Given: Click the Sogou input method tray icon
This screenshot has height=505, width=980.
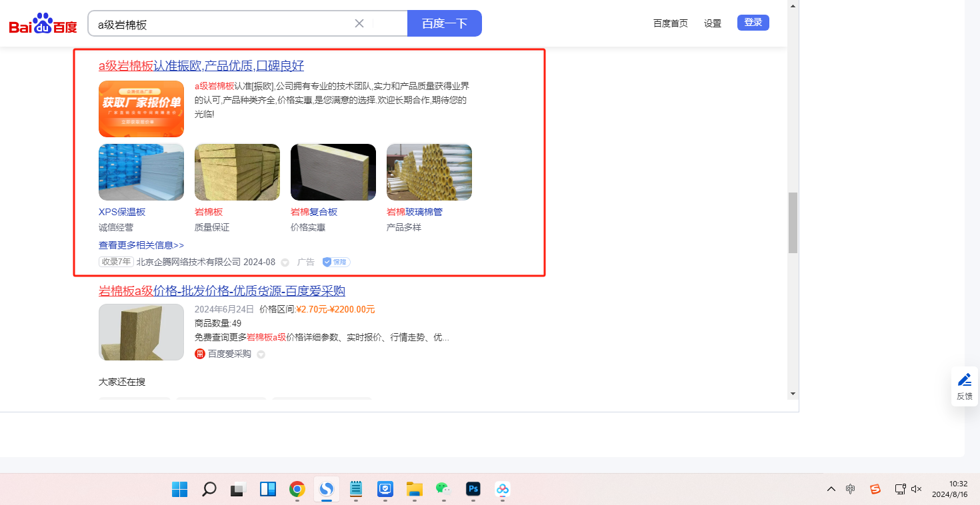Looking at the screenshot, I should (875, 489).
